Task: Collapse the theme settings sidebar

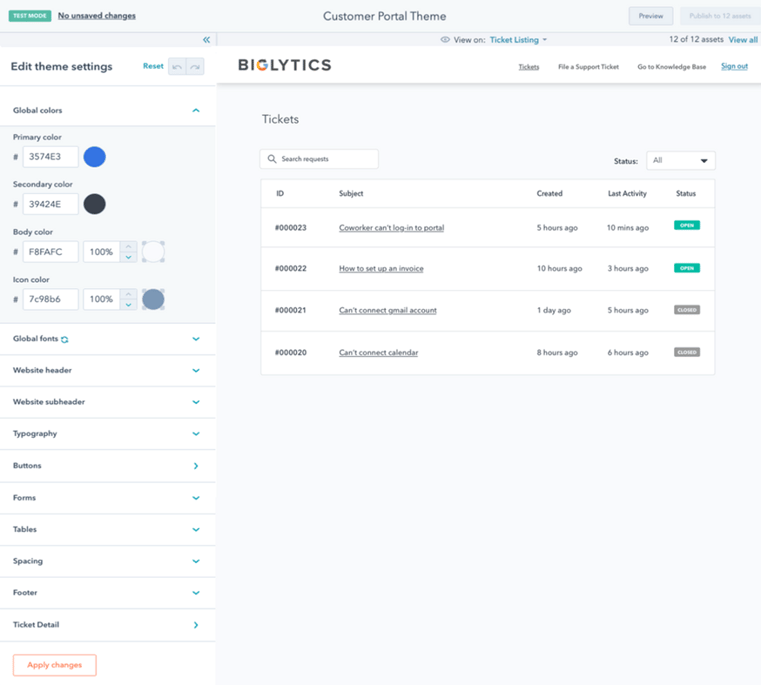Action: pyautogui.click(x=206, y=40)
